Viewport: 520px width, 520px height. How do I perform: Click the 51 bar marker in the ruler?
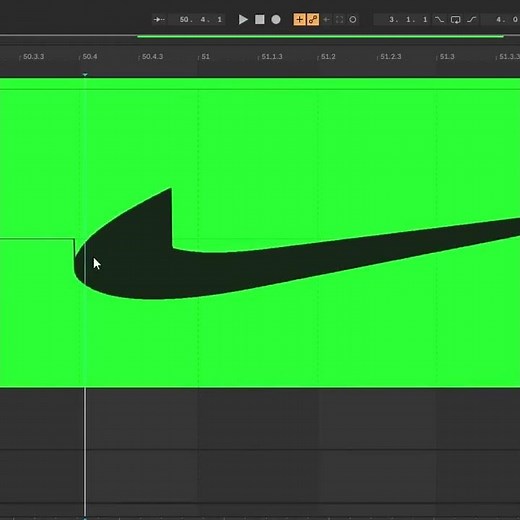pos(205,57)
